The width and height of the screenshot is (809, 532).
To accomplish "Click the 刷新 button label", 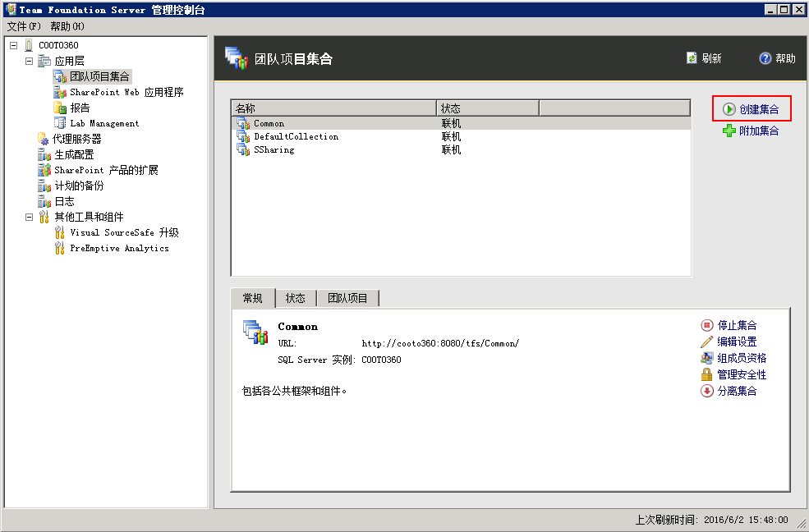I will [711, 58].
